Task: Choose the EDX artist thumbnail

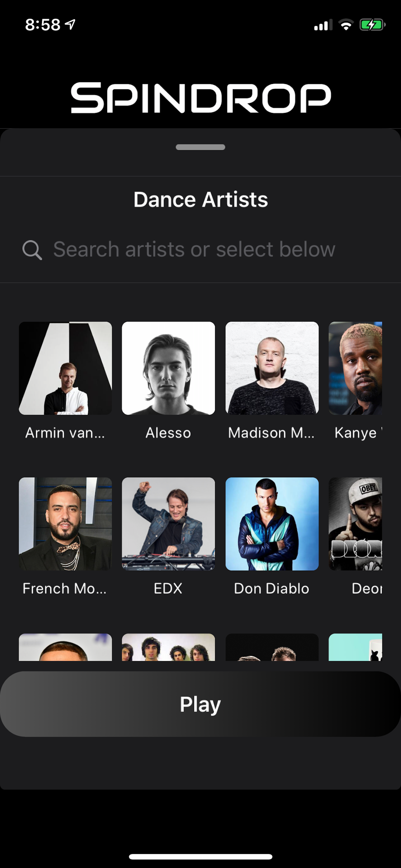Action: [x=168, y=524]
